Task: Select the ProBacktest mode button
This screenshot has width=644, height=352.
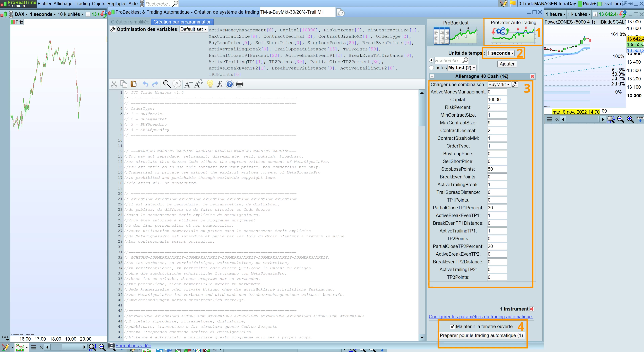Action: [x=456, y=32]
